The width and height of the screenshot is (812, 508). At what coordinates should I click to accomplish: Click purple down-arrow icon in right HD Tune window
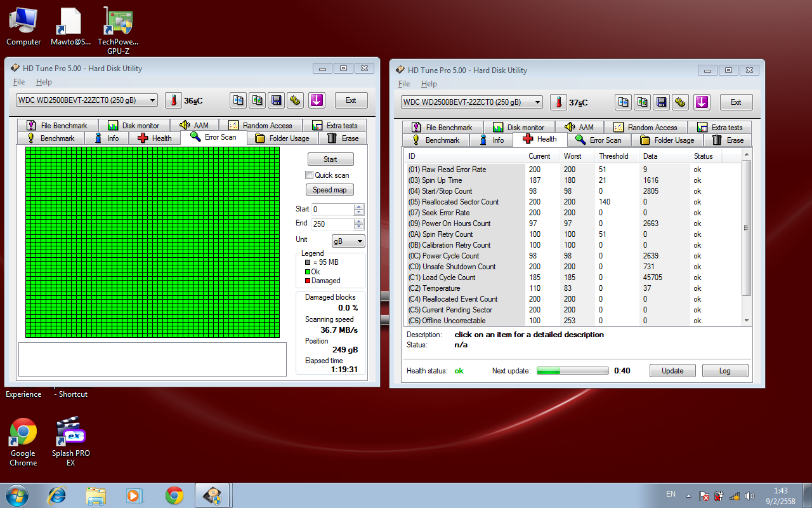coord(702,102)
